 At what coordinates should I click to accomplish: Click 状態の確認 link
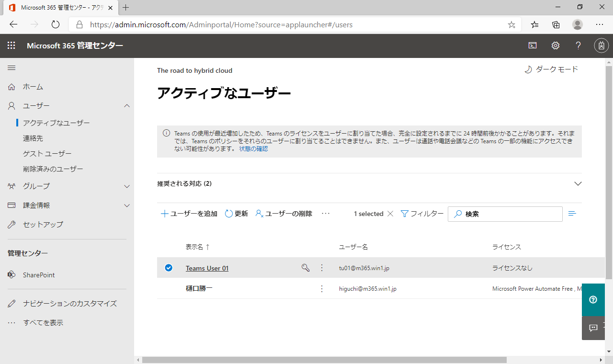[x=253, y=149]
